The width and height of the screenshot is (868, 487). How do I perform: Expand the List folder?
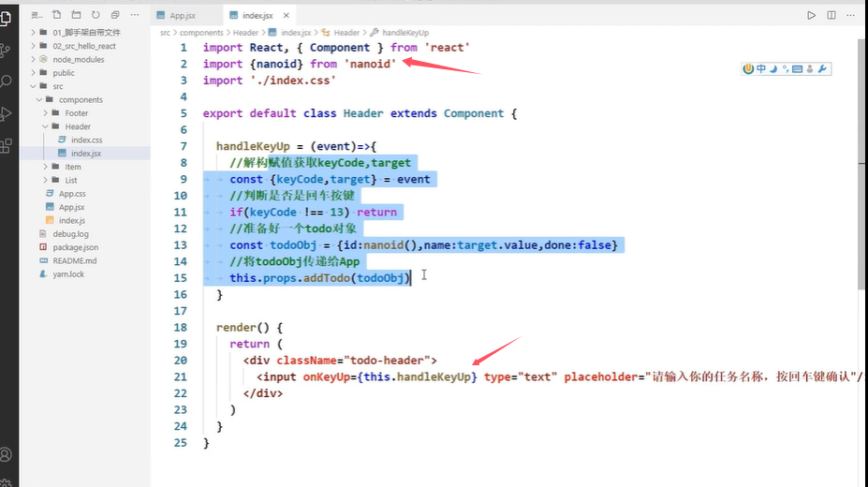[71, 180]
